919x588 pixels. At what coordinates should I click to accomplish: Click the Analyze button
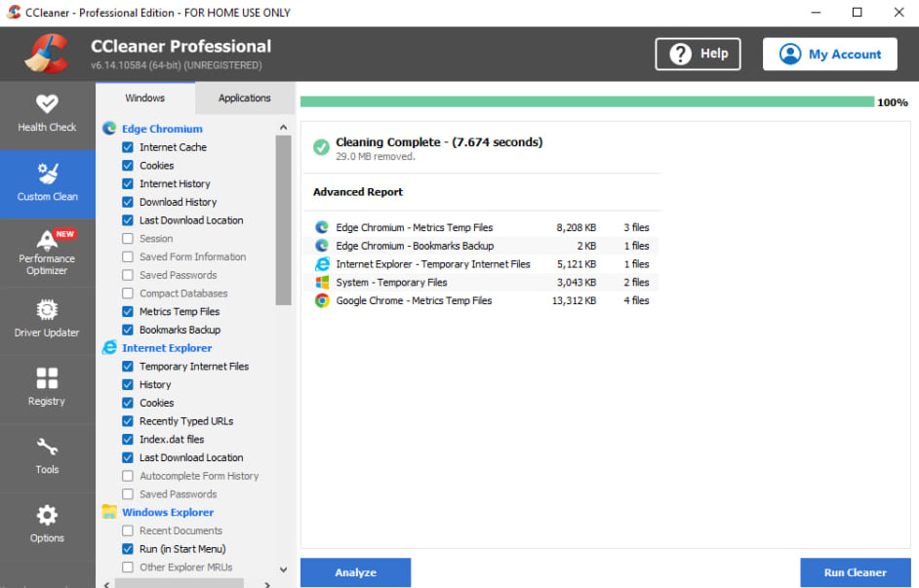click(x=355, y=572)
